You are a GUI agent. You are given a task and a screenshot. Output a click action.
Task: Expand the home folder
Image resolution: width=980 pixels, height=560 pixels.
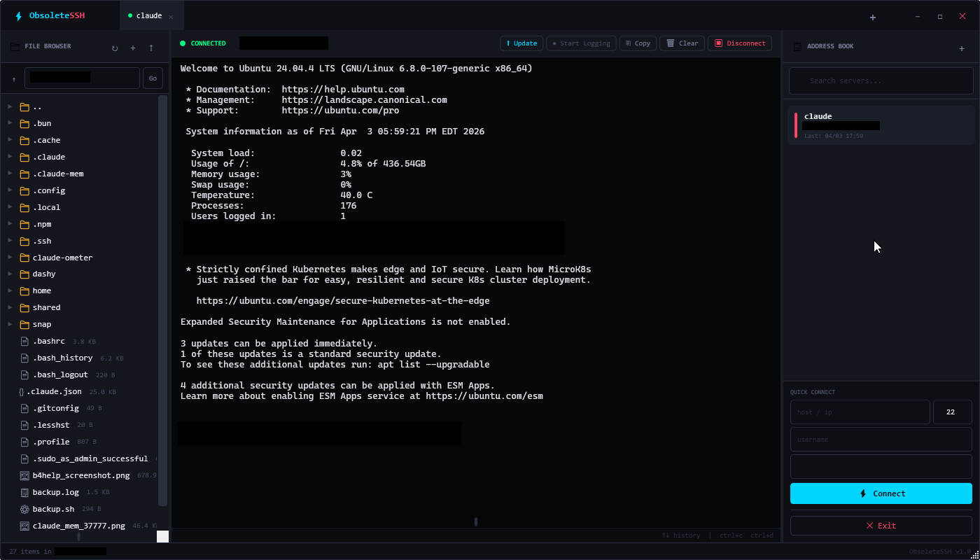(x=10, y=291)
